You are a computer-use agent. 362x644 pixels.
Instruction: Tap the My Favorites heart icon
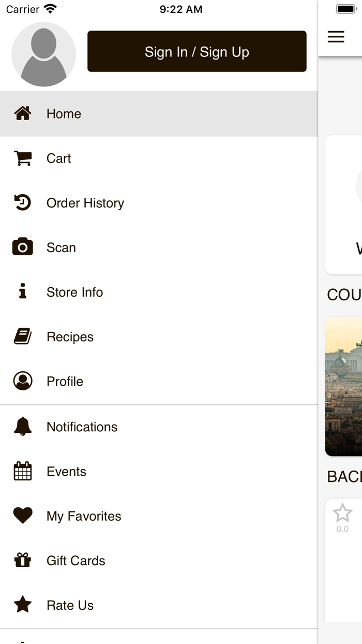tap(23, 516)
